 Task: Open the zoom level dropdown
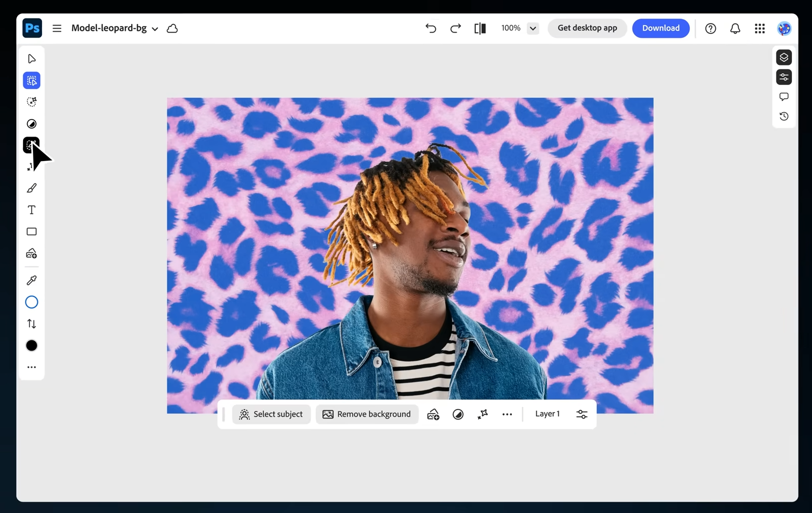pos(533,28)
